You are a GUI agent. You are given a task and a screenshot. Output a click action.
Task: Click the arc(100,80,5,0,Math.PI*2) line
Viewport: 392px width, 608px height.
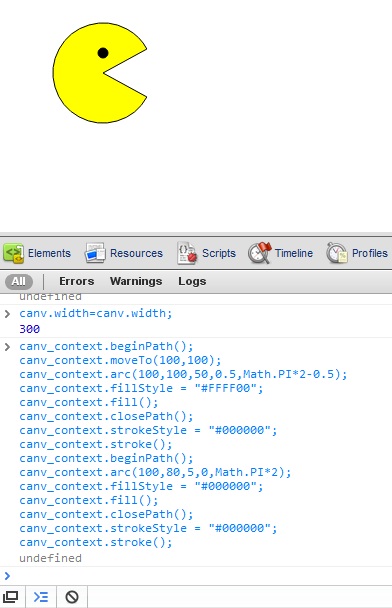155,472
